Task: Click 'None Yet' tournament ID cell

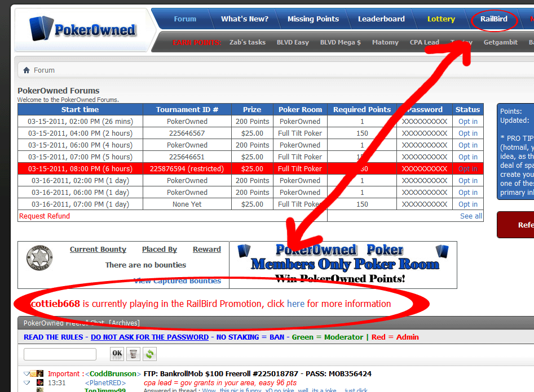Action: pyautogui.click(x=187, y=204)
